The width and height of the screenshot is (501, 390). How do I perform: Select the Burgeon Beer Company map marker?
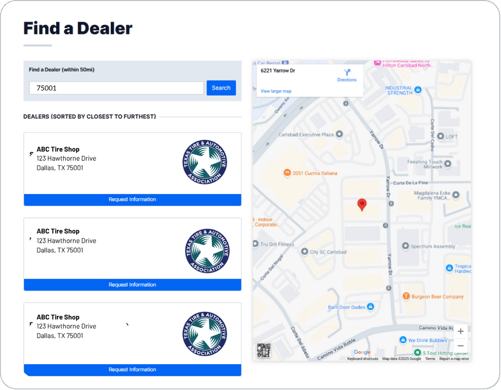406,296
